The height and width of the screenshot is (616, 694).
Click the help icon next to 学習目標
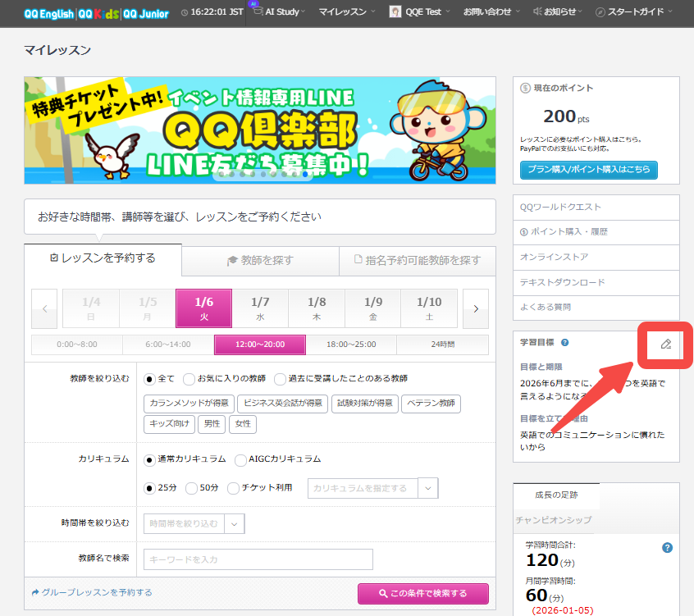[x=565, y=342]
